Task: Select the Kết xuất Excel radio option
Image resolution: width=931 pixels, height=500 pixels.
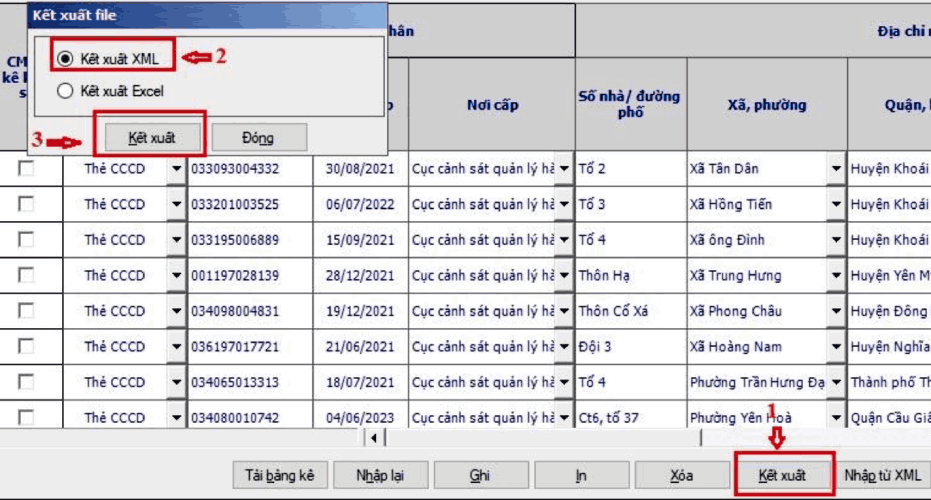Action: pos(65,91)
